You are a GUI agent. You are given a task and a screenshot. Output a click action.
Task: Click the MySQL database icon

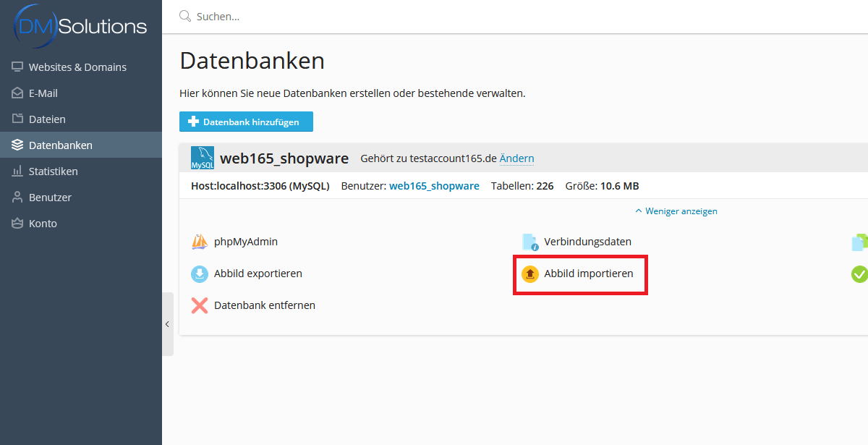point(203,158)
